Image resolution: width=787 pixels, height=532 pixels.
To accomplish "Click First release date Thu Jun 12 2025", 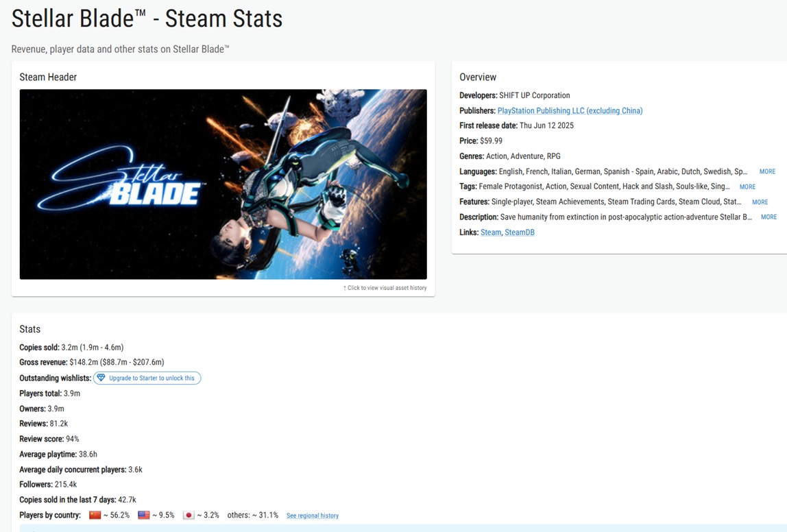I will 546,125.
